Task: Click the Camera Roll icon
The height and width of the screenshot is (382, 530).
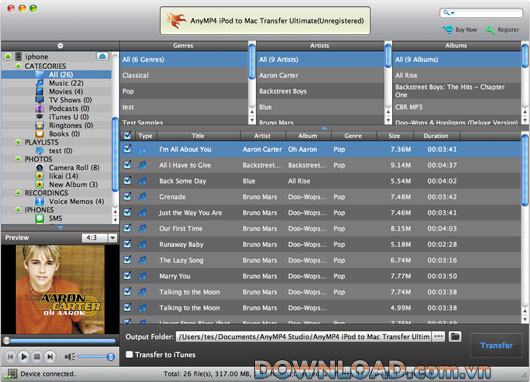Action: [40, 167]
